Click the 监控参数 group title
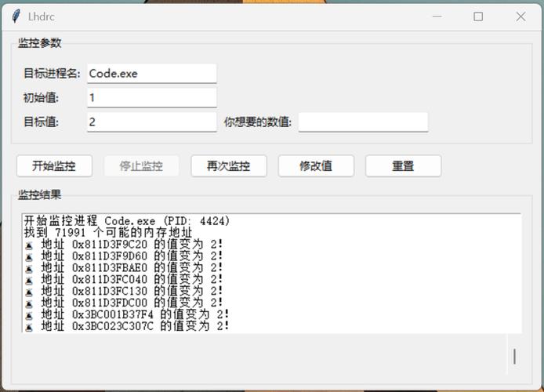Screen dimensions: 544x392 39,43
